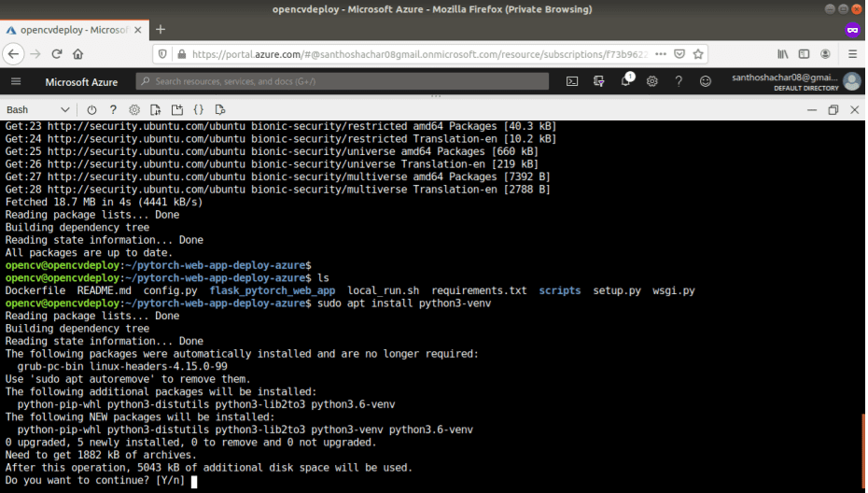The image size is (868, 493).
Task: Click the flask_pytorch_web_app directory name
Action: pos(273,290)
